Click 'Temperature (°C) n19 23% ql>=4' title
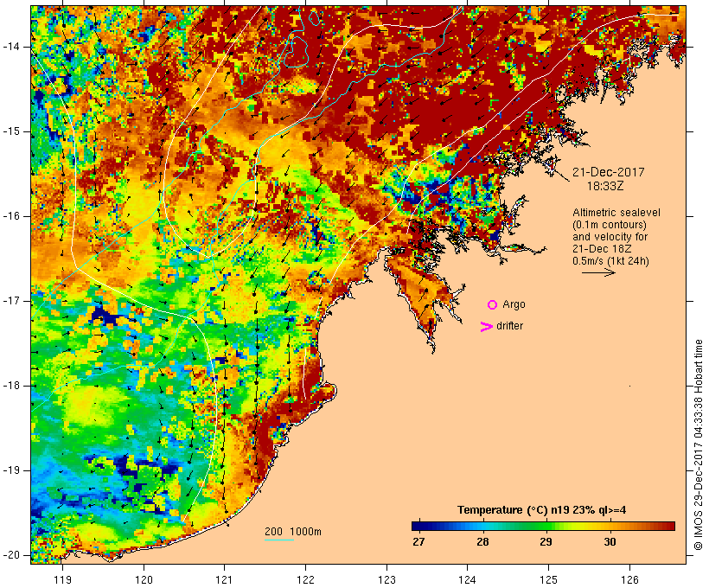709x588 pixels. click(542, 510)
